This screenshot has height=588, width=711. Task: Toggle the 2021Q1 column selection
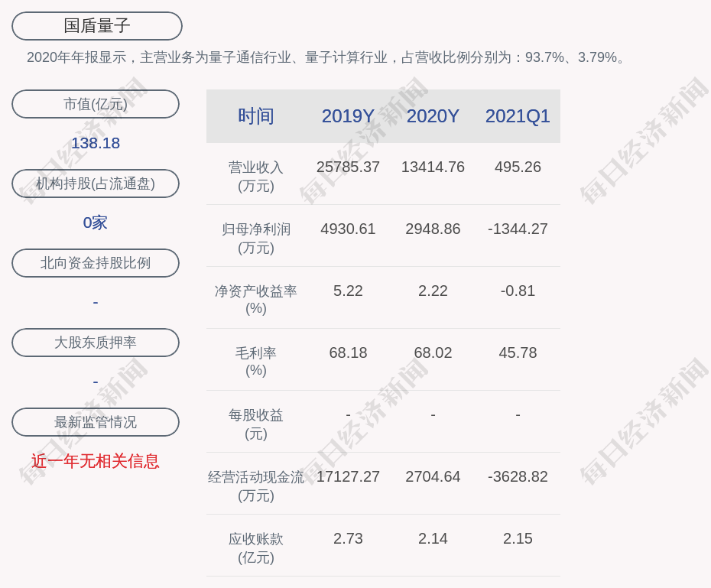coord(518,116)
